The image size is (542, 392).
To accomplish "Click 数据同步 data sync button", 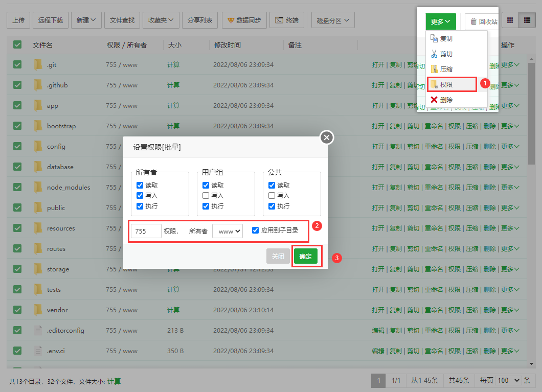I will tap(244, 20).
